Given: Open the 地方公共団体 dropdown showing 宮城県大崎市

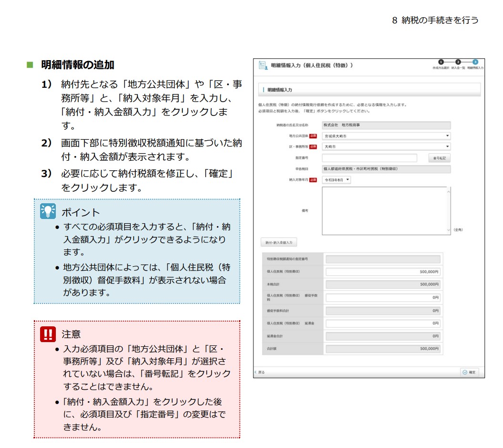Looking at the screenshot, I should [386, 136].
